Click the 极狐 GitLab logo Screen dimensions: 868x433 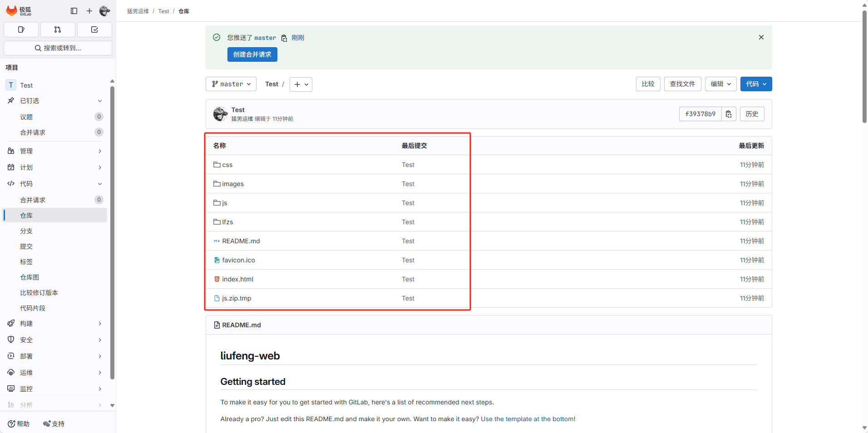[x=18, y=11]
